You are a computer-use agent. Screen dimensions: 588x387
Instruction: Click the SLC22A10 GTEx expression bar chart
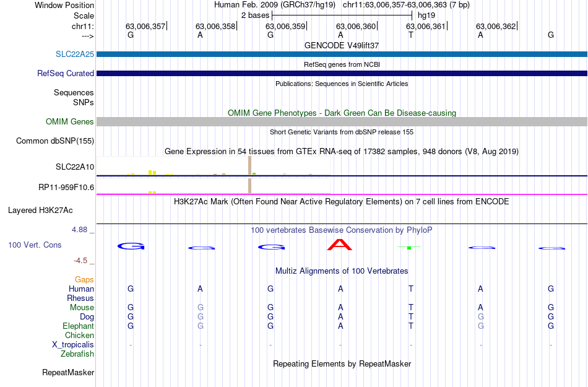(214, 166)
